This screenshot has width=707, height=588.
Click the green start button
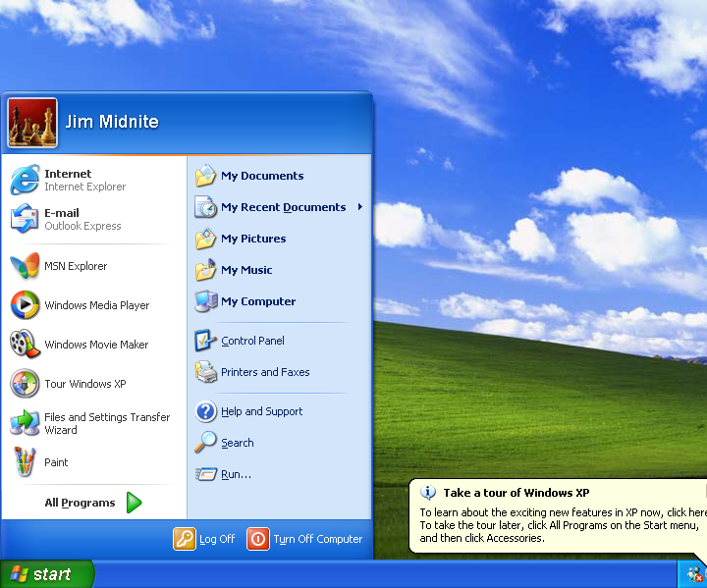tap(46, 574)
